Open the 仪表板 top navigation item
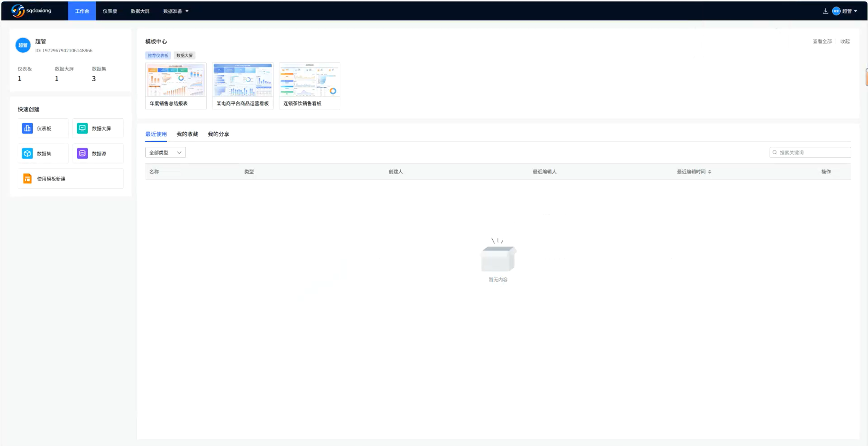868x446 pixels. pyautogui.click(x=110, y=11)
